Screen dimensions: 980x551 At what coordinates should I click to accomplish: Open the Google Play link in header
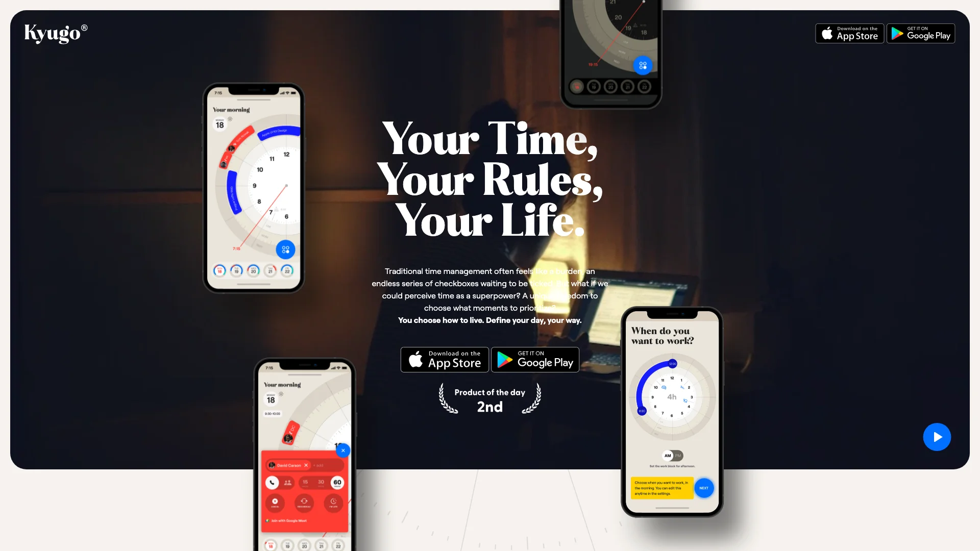coord(921,34)
